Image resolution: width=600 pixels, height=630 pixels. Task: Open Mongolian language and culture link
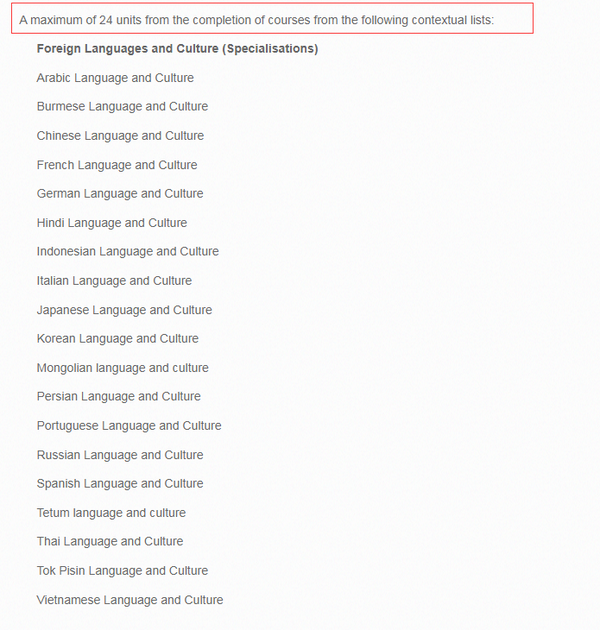123,368
